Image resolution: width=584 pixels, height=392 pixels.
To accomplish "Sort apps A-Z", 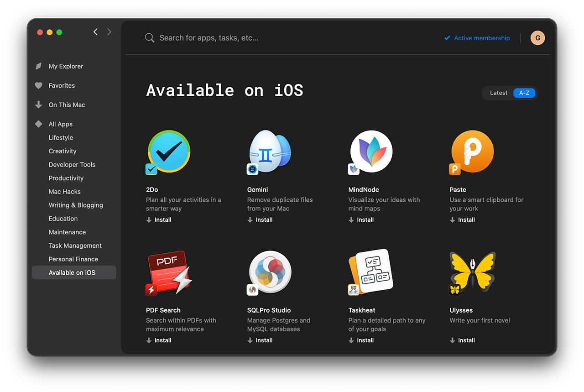I will coord(524,93).
